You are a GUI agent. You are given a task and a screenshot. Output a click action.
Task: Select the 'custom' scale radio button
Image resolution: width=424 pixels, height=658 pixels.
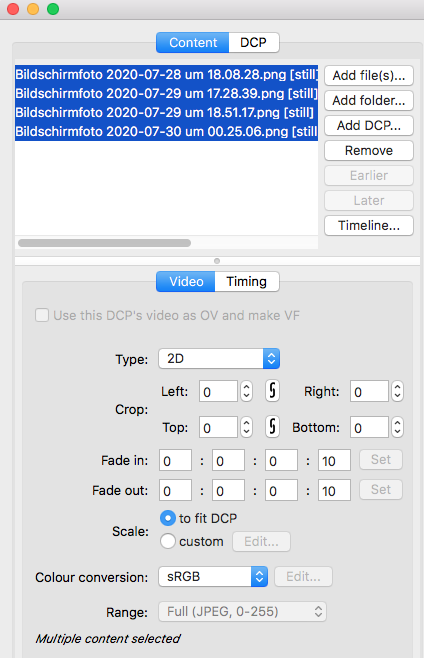168,541
